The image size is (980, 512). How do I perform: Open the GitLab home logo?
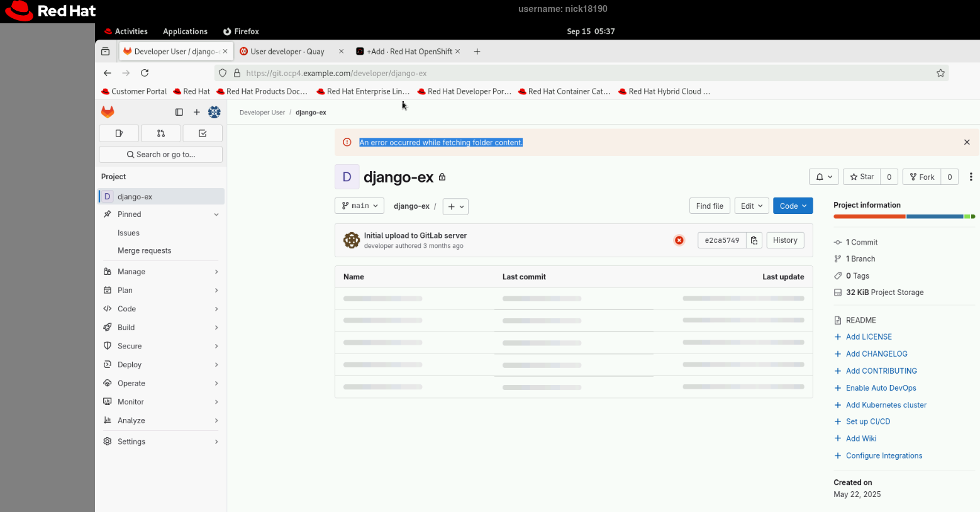(108, 112)
